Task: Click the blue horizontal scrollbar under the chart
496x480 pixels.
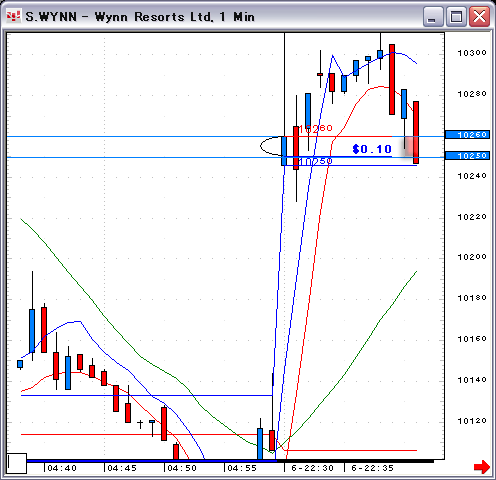Action: (152, 461)
